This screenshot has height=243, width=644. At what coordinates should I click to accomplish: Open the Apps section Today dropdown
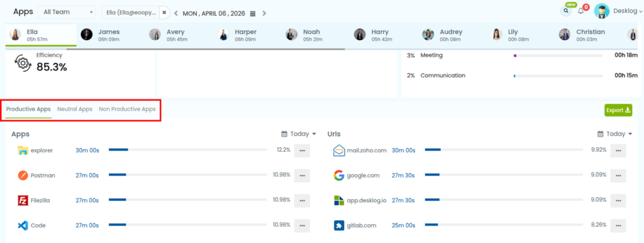pyautogui.click(x=299, y=134)
